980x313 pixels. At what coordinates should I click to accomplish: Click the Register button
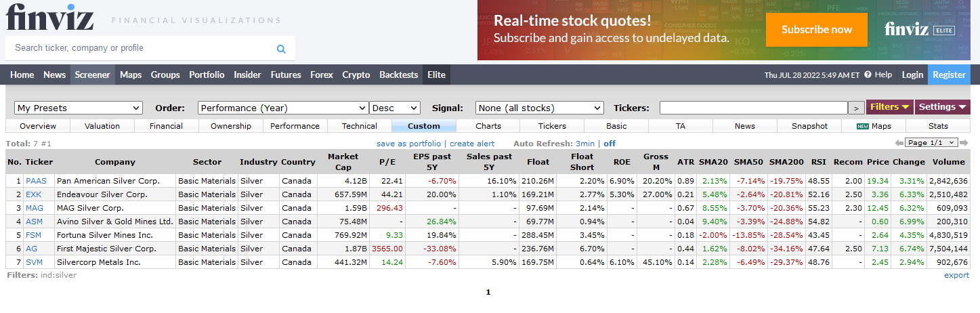[x=949, y=75]
